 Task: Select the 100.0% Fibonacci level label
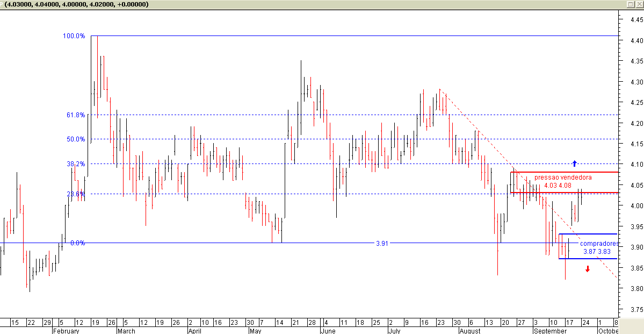(x=74, y=36)
